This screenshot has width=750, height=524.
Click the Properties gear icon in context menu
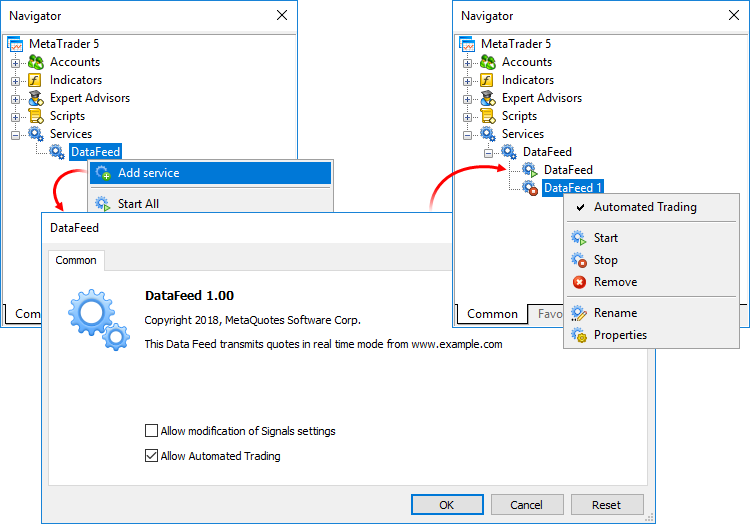point(579,335)
